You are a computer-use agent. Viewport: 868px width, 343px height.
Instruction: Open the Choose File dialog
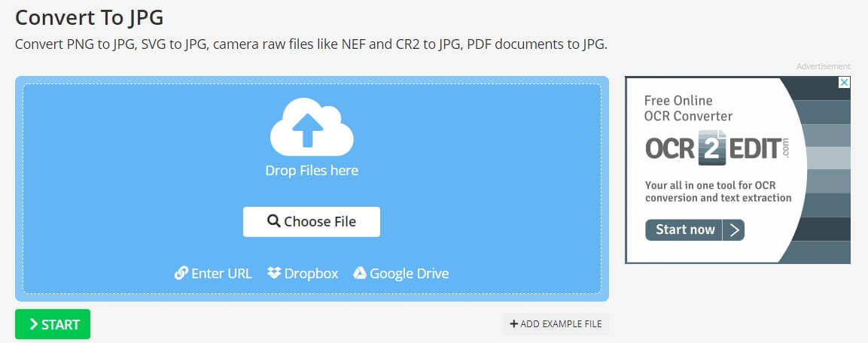pos(312,222)
